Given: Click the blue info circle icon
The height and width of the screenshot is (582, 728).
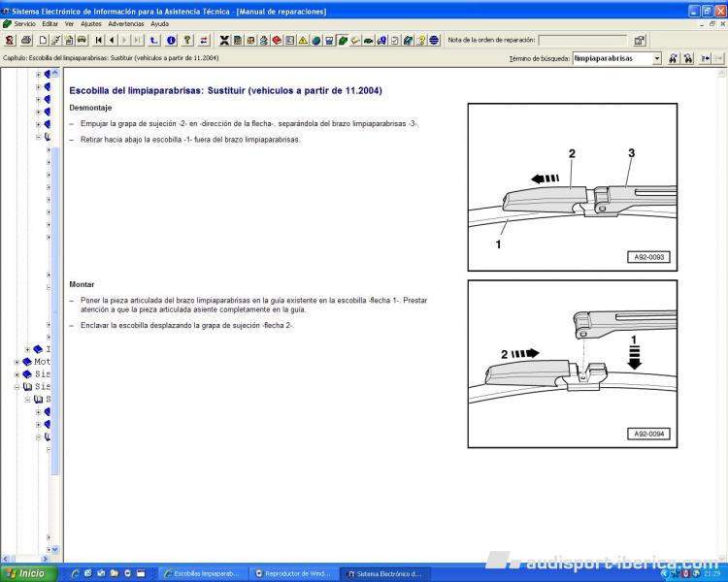Looking at the screenshot, I should pyautogui.click(x=171, y=41).
